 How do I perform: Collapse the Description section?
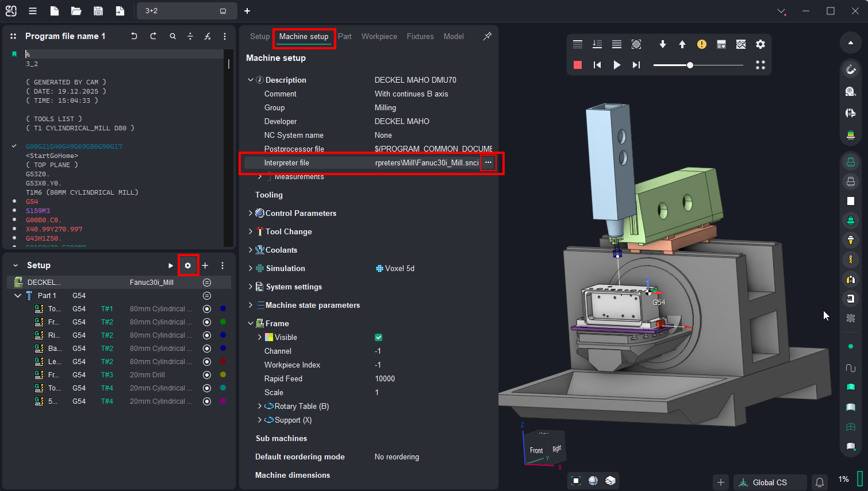point(251,80)
